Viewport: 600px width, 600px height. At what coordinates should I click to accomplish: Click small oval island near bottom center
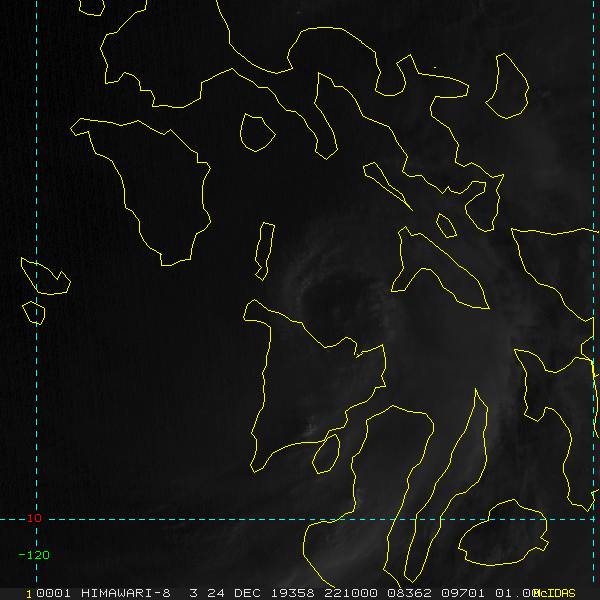(326, 454)
